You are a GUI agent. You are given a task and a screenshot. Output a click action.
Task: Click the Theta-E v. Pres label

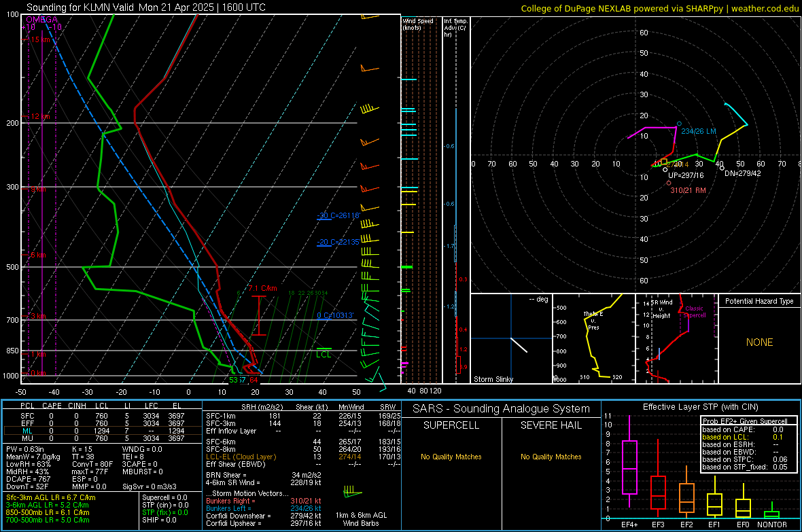pyautogui.click(x=593, y=320)
